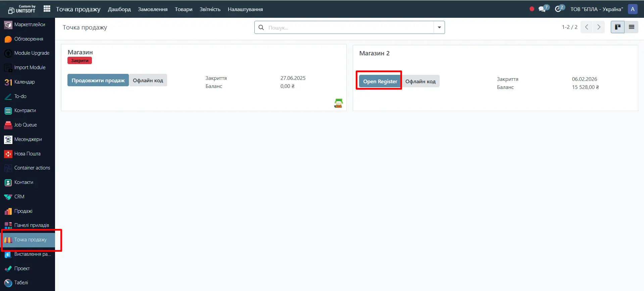Open the Нова Пошта sidebar app
This screenshot has height=291, width=644.
(27, 154)
